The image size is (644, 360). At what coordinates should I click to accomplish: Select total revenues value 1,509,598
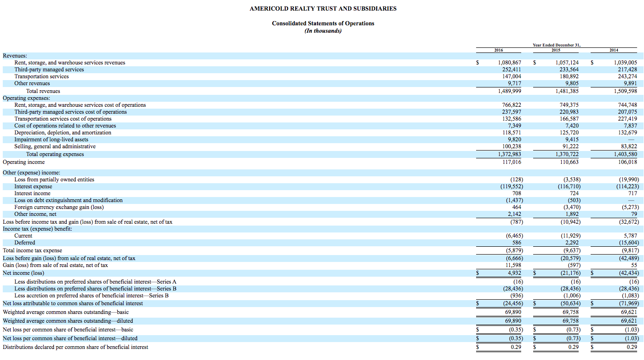click(x=626, y=91)
